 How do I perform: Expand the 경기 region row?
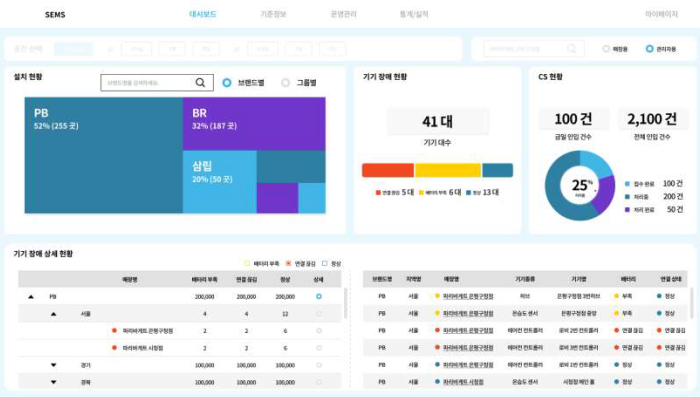(x=54, y=365)
